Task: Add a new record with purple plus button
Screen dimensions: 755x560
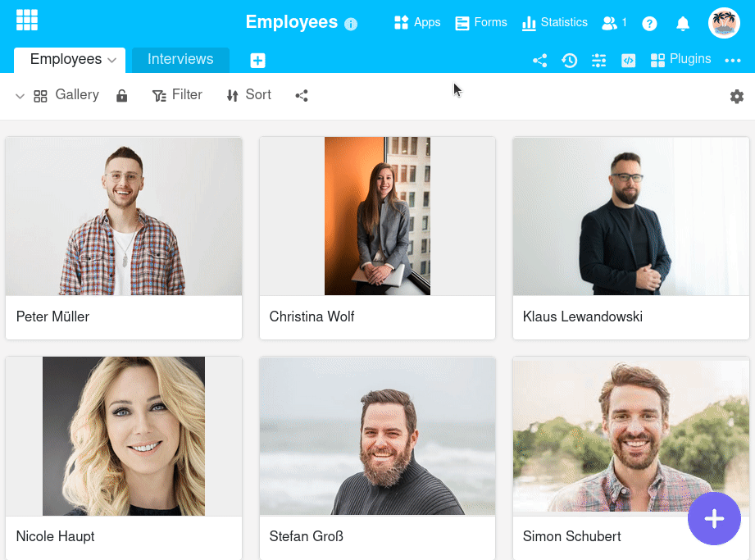Action: [714, 518]
